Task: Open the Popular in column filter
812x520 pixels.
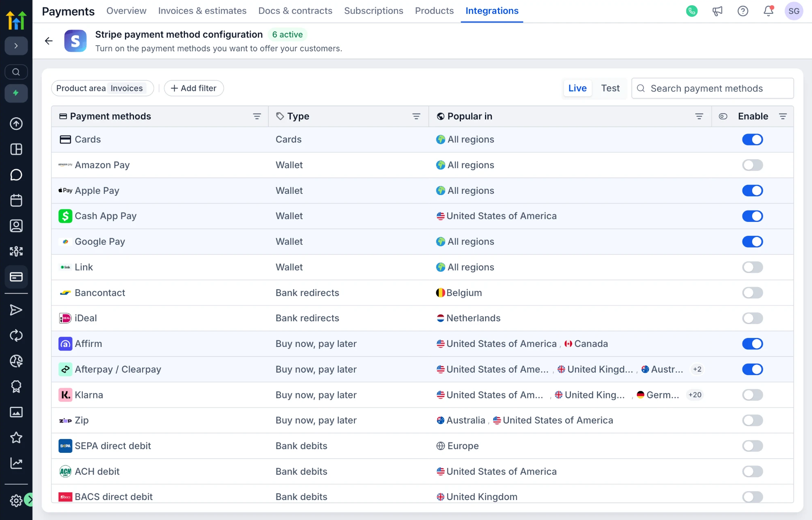Action: tap(699, 116)
